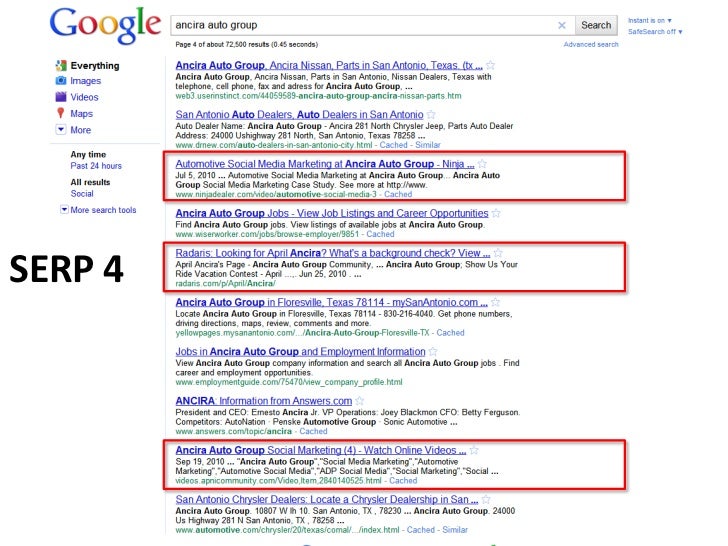Click the Images camera icon
Image resolution: width=728 pixels, height=546 pixels.
coord(61,81)
